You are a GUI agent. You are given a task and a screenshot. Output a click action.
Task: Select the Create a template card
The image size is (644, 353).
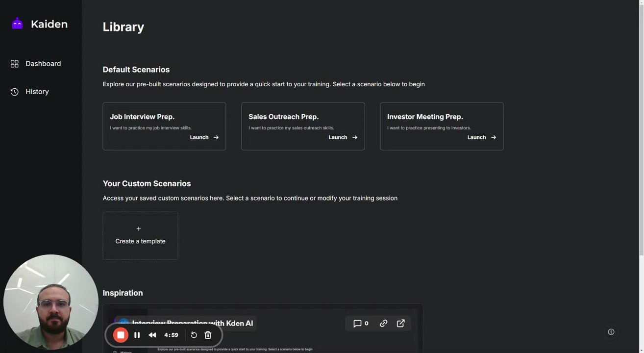coord(140,236)
